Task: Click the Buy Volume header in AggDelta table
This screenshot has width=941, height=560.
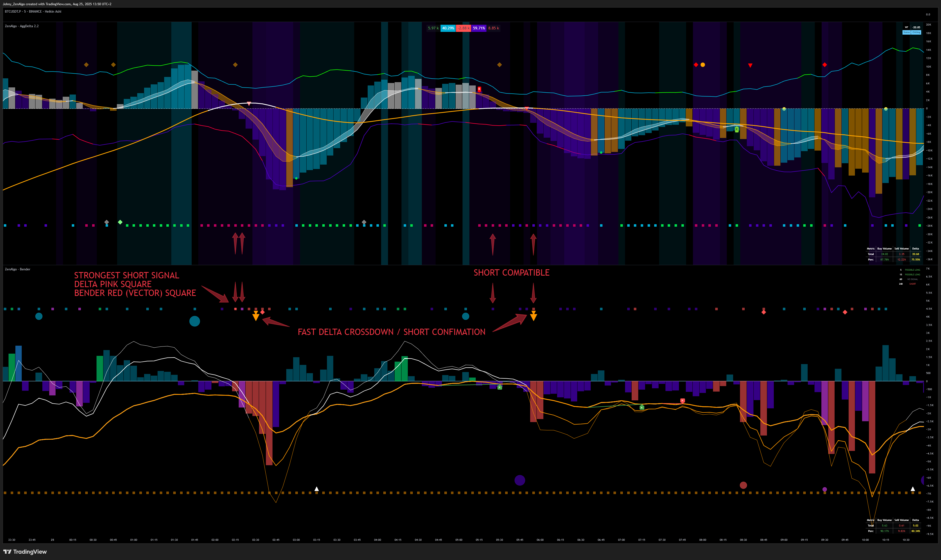Action: point(884,249)
